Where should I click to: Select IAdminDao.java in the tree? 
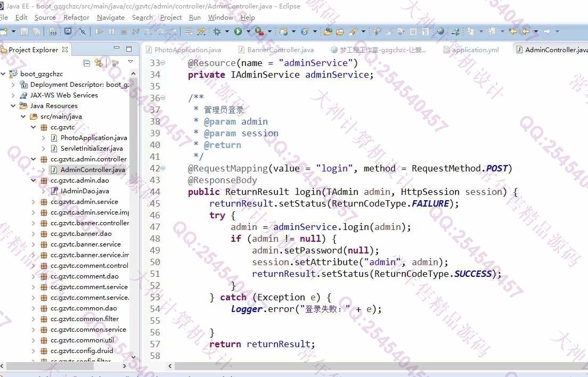click(85, 191)
